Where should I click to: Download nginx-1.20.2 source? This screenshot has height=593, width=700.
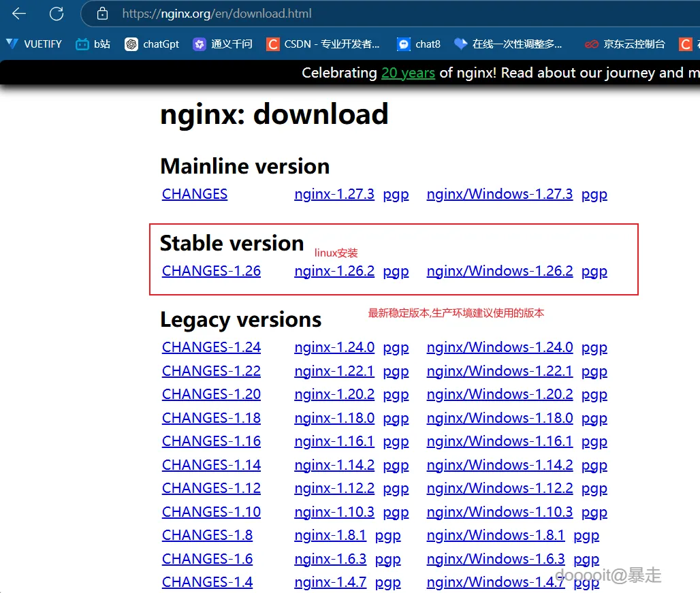334,394
